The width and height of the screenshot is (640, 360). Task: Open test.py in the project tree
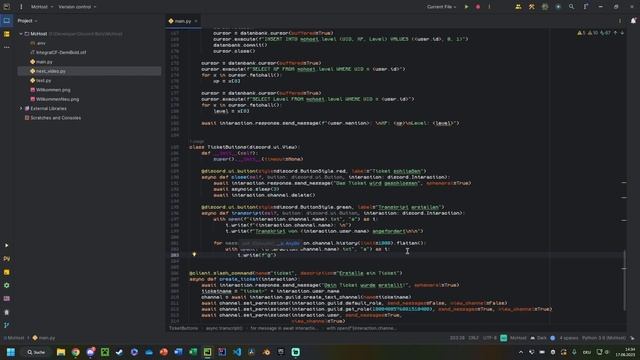click(41, 80)
